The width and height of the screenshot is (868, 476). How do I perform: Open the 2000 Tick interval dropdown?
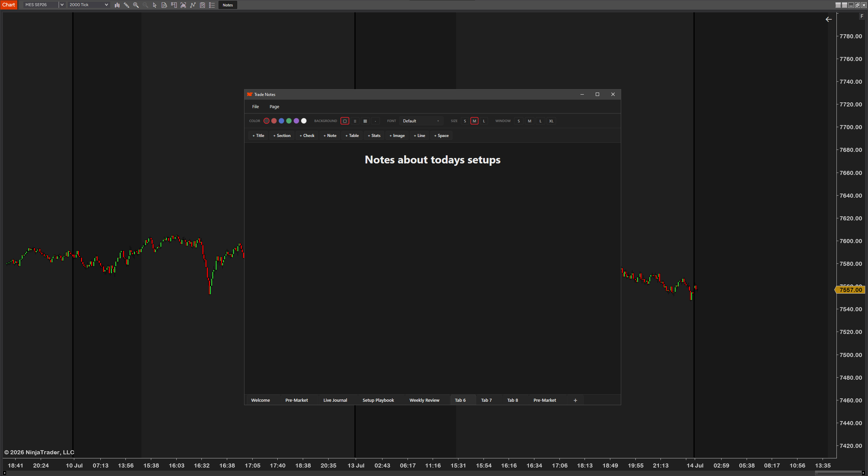click(88, 5)
